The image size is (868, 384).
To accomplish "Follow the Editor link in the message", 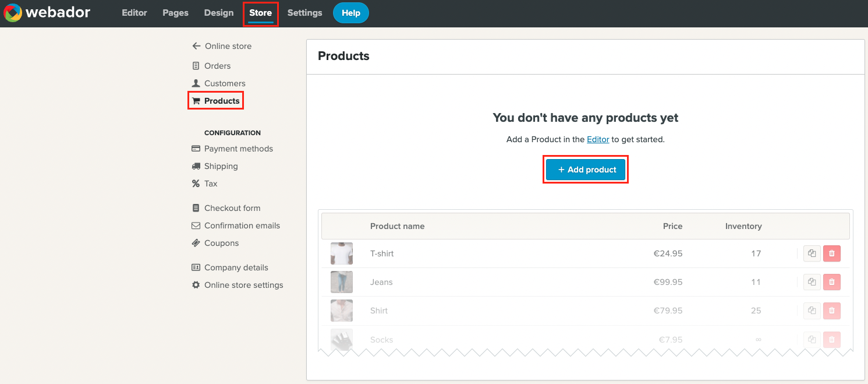I will pyautogui.click(x=598, y=140).
